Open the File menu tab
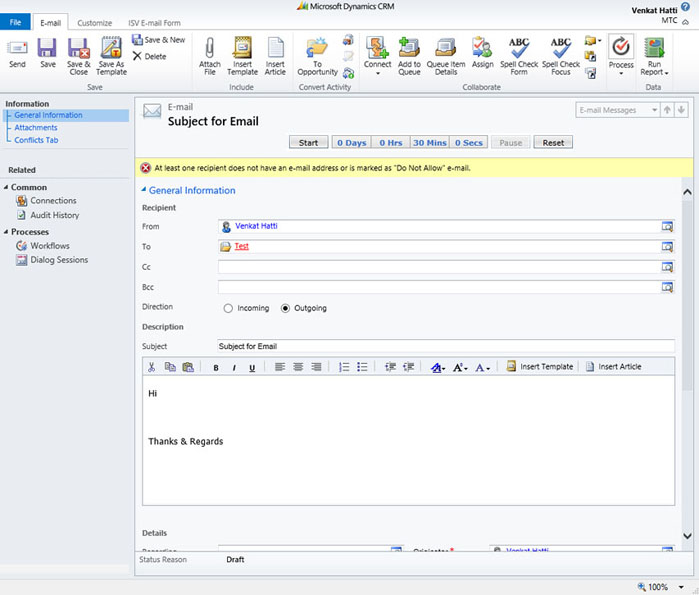The width and height of the screenshot is (699, 595). click(15, 22)
